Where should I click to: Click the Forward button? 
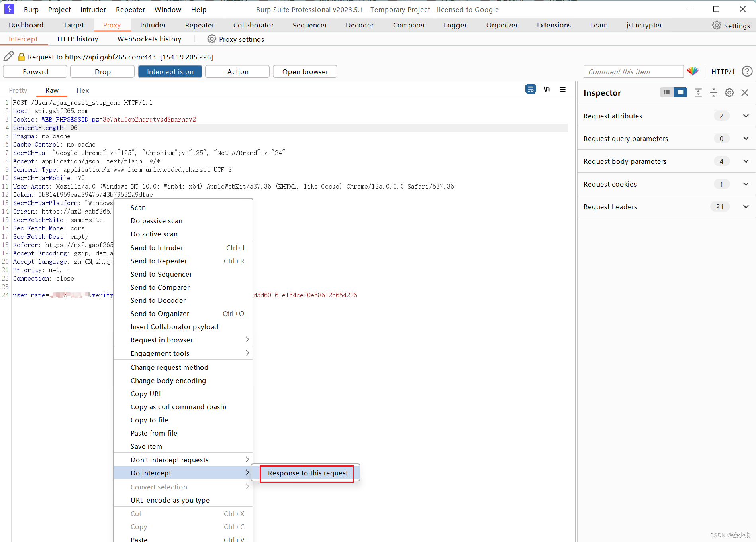35,72
